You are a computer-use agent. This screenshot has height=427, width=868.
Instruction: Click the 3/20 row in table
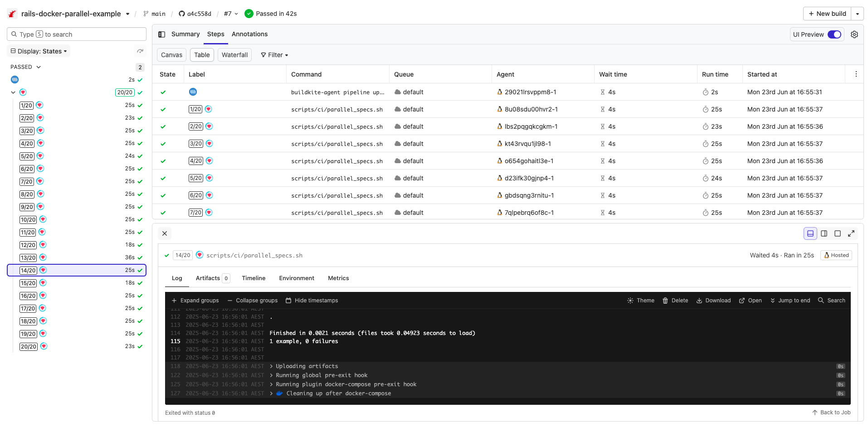click(507, 144)
